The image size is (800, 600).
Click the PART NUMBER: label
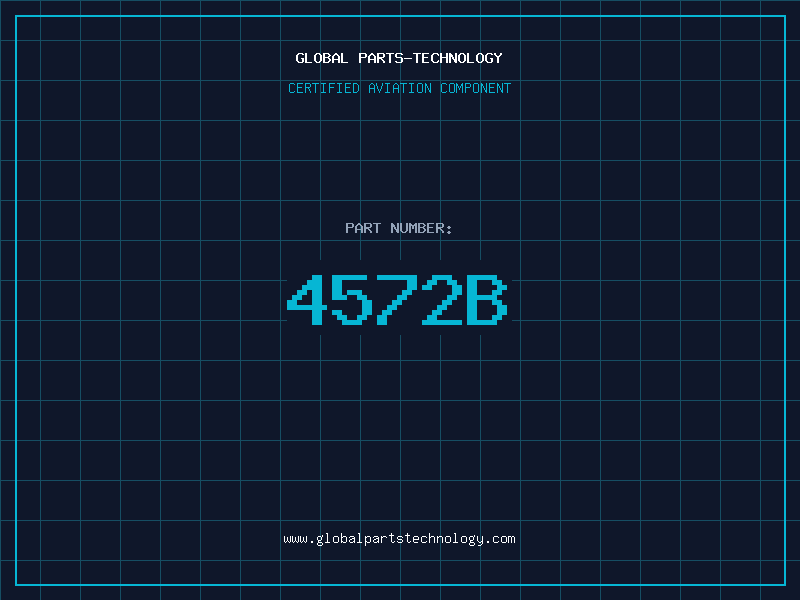(x=398, y=228)
